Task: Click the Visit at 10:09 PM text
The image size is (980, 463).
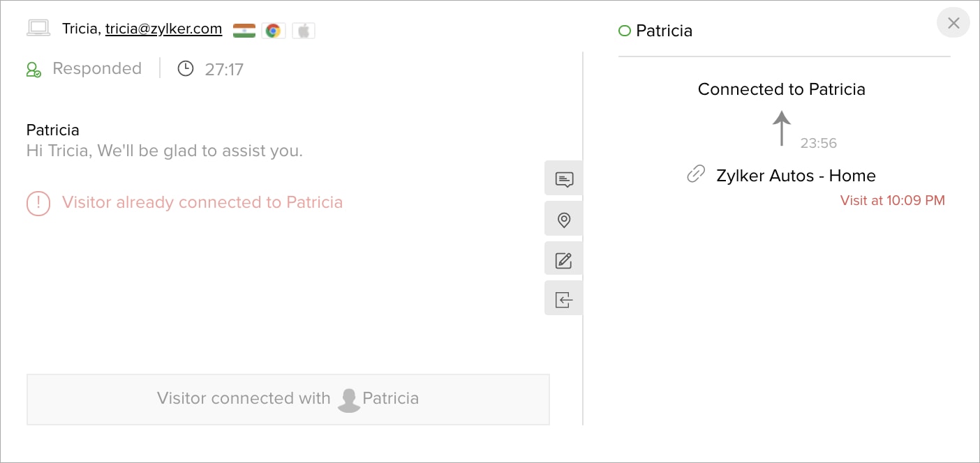Action: pyautogui.click(x=892, y=201)
